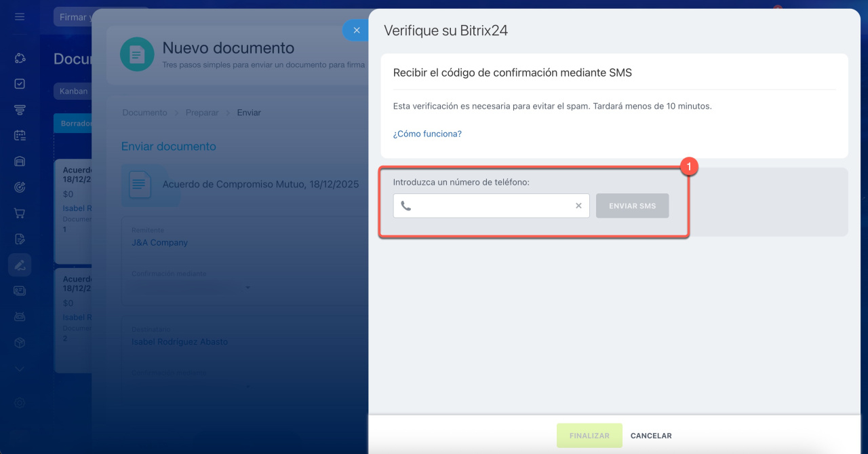Screen dimensions: 868x454
Task: Click the Nuevo documento round document icon
Action: point(137,54)
